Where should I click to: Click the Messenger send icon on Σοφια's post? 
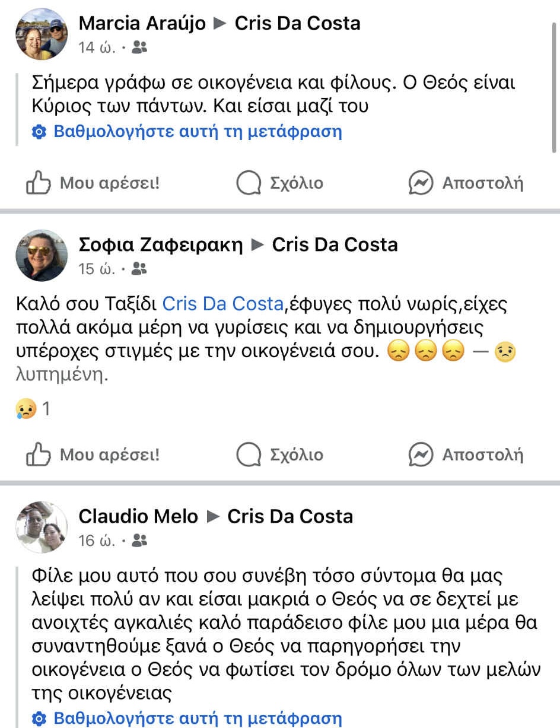click(x=421, y=454)
